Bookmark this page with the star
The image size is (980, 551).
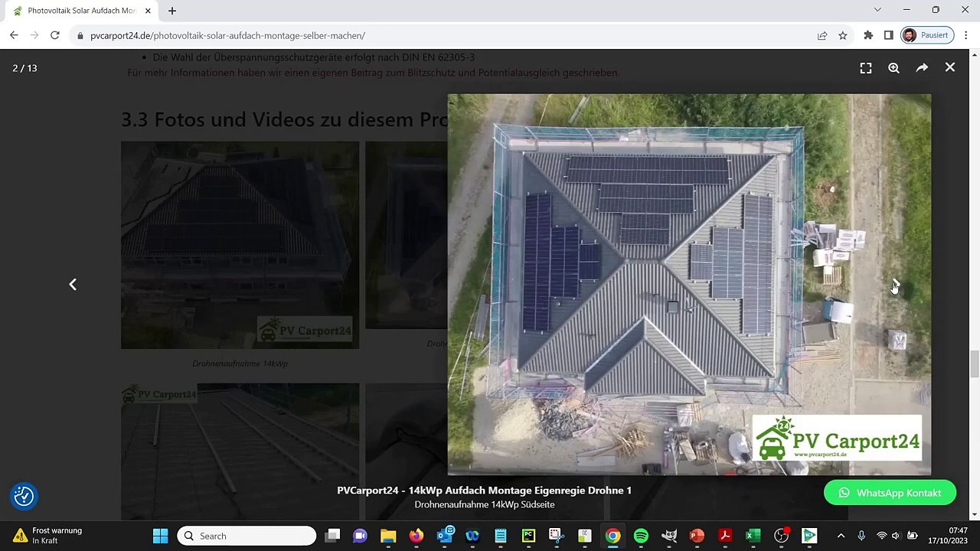tap(843, 35)
